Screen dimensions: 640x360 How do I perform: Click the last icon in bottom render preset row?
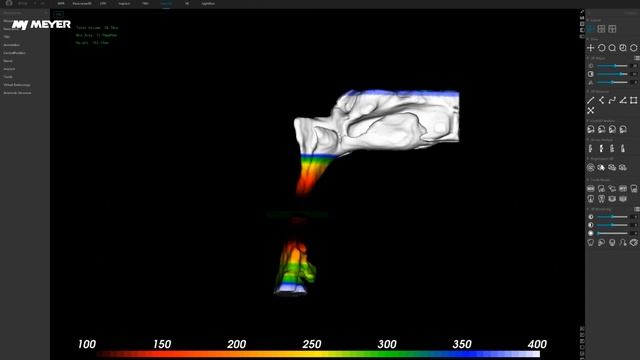pyautogui.click(x=633, y=242)
